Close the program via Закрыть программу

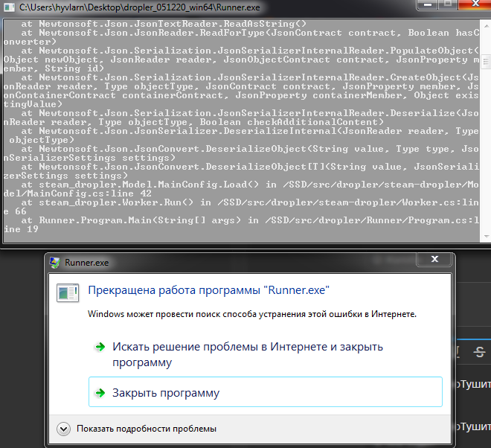266,392
